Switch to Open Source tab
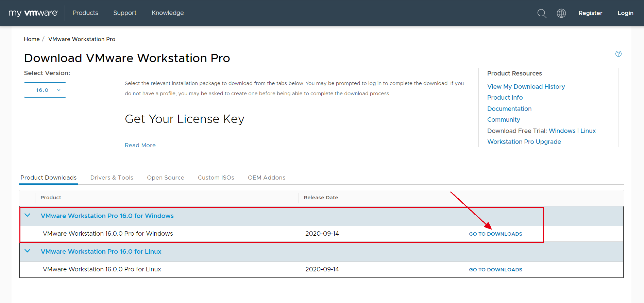 pos(166,178)
